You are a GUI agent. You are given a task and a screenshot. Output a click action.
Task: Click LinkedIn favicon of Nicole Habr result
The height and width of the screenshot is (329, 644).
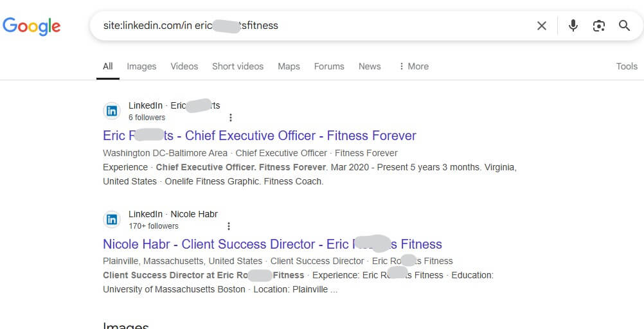tap(112, 219)
